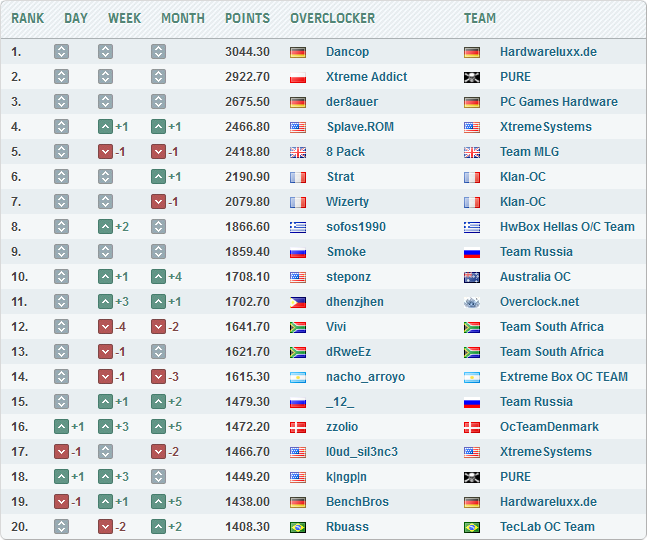Click the Australian flag beside Australia OC
647x540 pixels.
coord(472,277)
